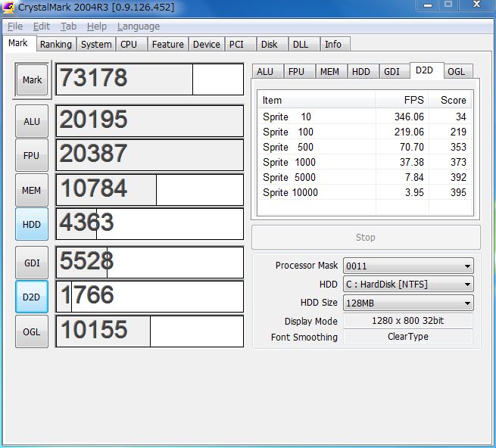Switch to the Ranking tab

tap(56, 44)
